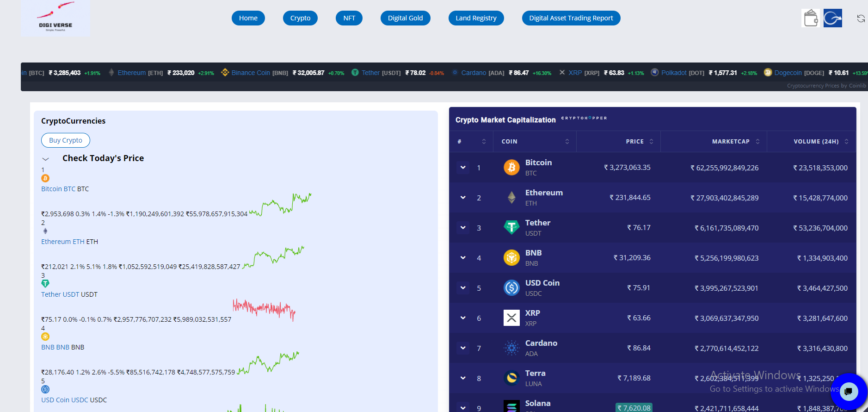Click the Digi Verse logo

click(55, 19)
